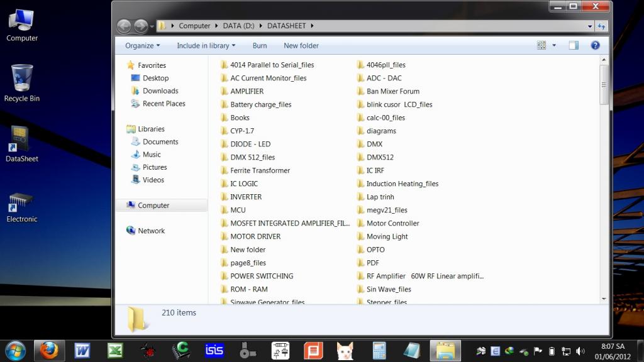644x362 pixels.
Task: Click the Forward navigation arrow
Action: (x=141, y=26)
